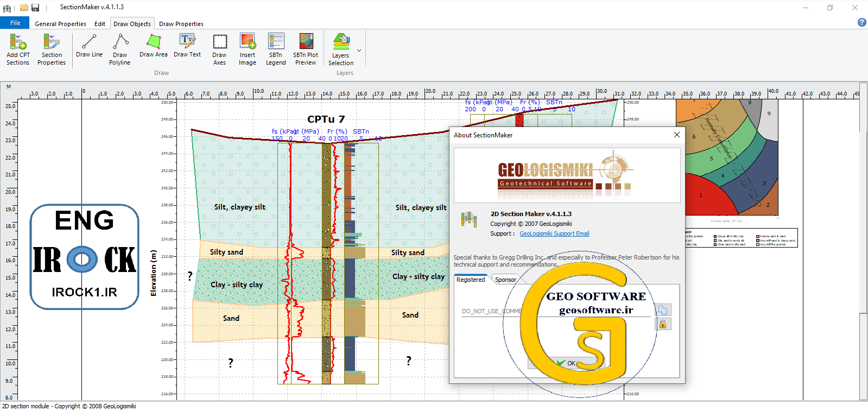Click the GeoLogismiki logo banner in About dialog
Viewport: 868px width, 411px height.
point(567,175)
